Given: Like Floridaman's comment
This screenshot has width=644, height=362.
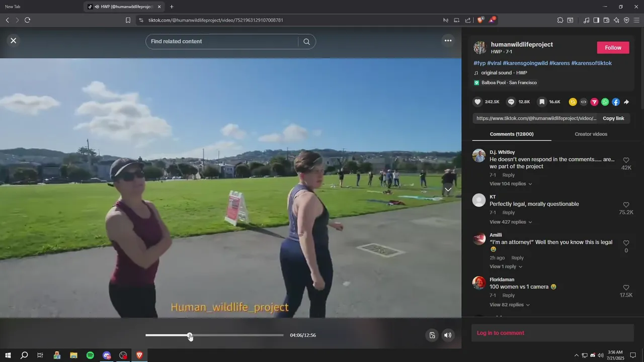Looking at the screenshot, I should click(626, 288).
